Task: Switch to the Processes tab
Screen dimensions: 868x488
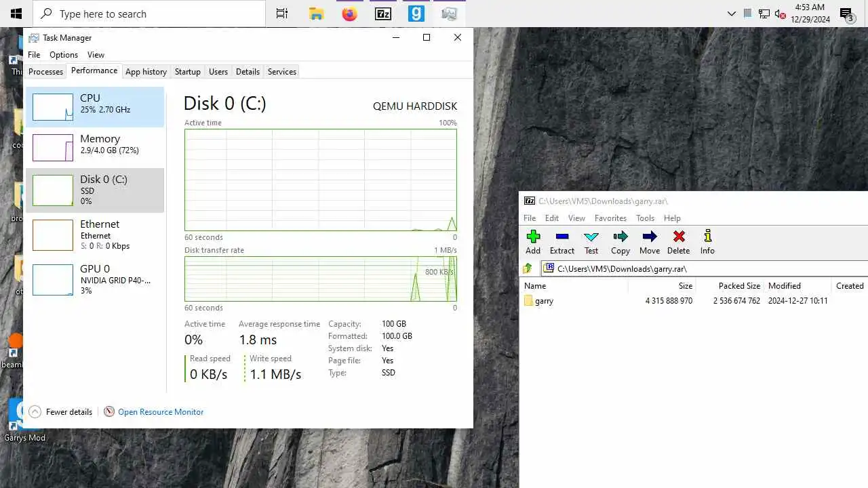Action: pos(45,72)
